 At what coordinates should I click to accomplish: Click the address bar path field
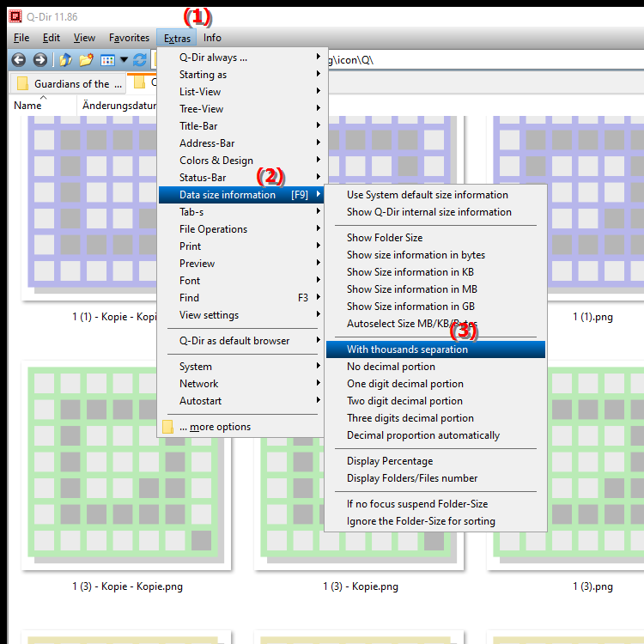(484, 60)
